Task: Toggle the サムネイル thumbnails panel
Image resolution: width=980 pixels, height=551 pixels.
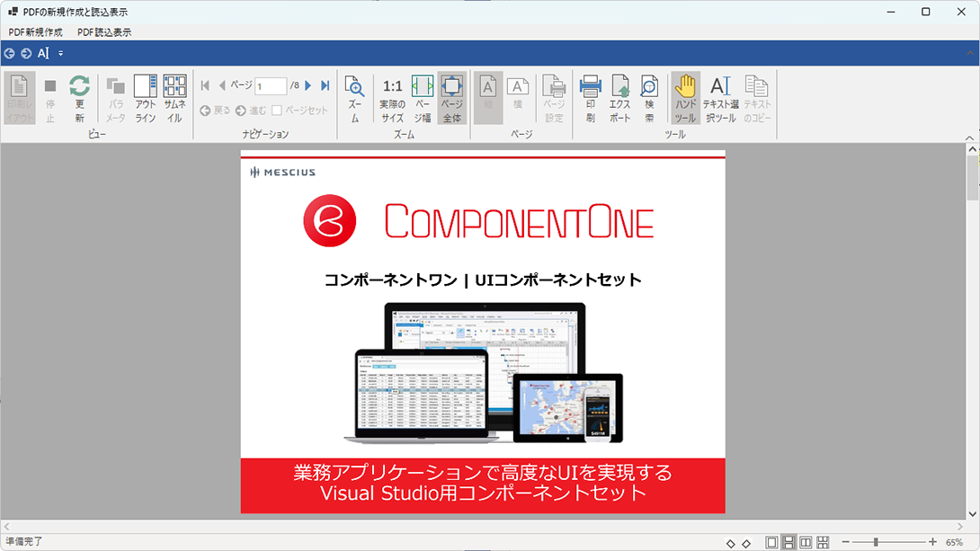Action: (175, 98)
